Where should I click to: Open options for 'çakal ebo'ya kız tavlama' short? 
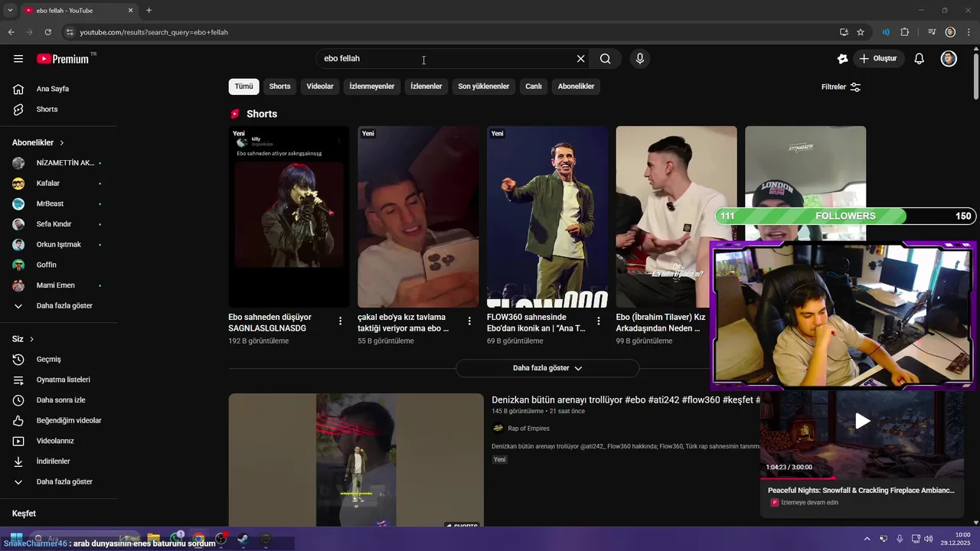[469, 321]
